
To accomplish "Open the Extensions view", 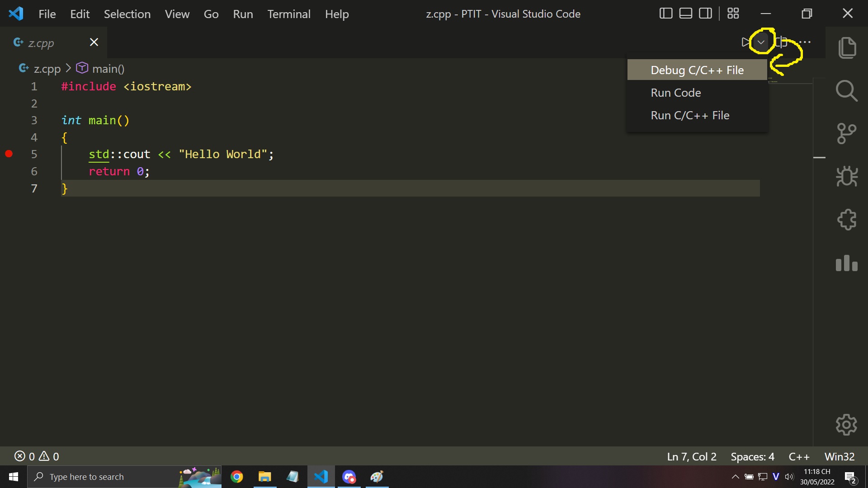I will pyautogui.click(x=847, y=220).
